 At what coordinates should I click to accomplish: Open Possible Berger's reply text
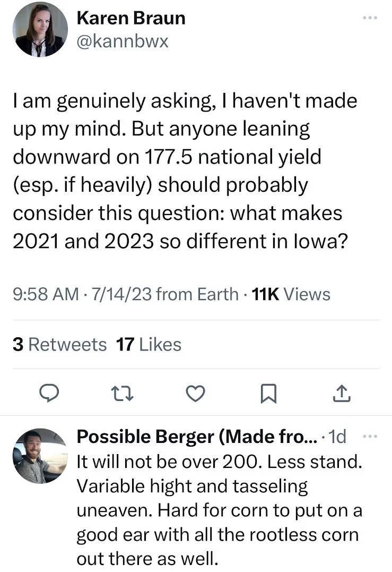[217, 510]
